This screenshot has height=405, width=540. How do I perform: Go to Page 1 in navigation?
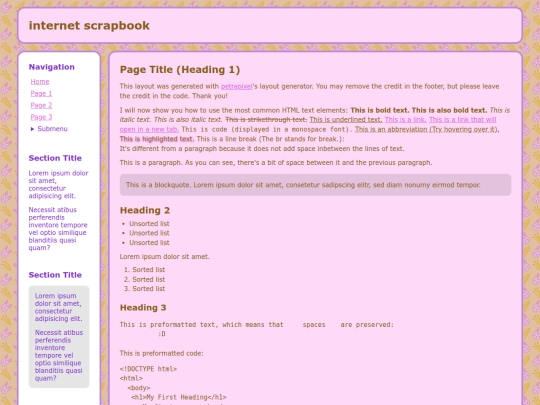(x=41, y=93)
